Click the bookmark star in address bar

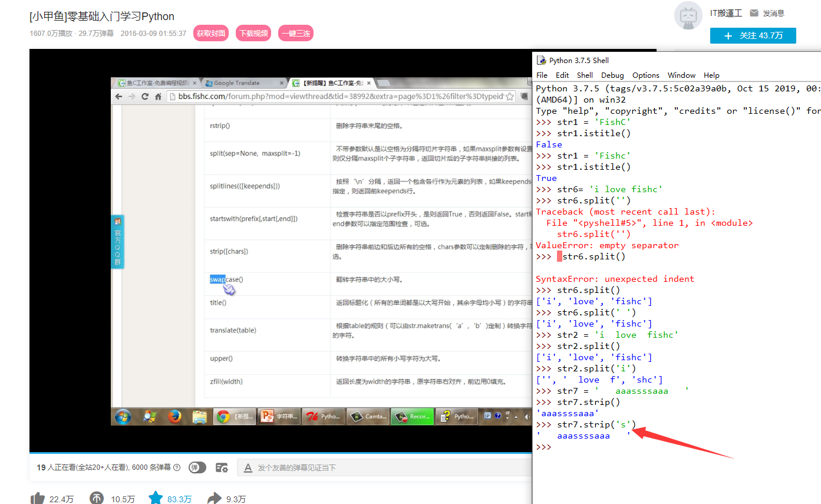(509, 96)
